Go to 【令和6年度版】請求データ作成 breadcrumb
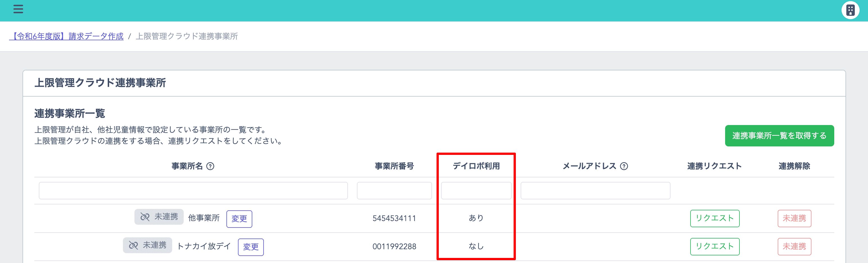868x263 pixels. click(x=66, y=36)
